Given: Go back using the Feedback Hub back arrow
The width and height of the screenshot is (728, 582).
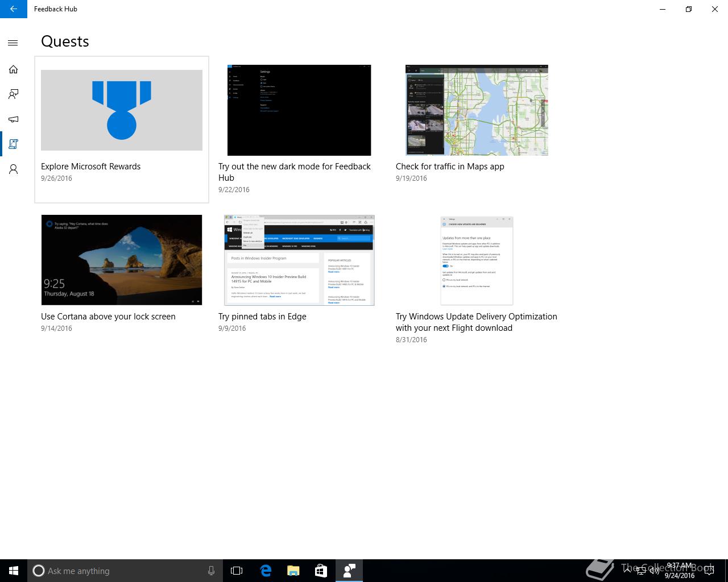Looking at the screenshot, I should 14,9.
